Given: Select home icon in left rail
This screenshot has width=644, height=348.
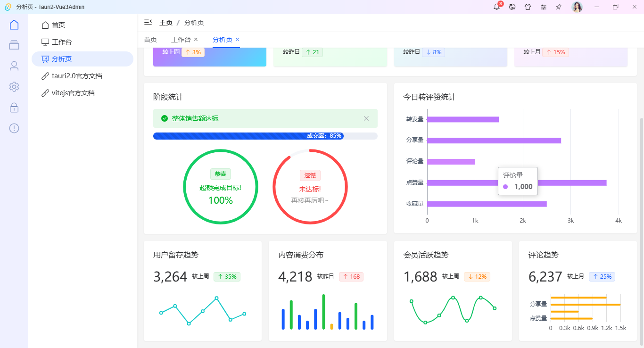Looking at the screenshot, I should point(14,25).
